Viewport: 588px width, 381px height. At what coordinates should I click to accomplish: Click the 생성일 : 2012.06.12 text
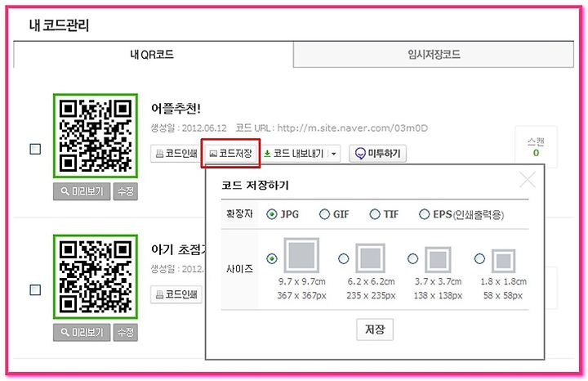click(x=189, y=128)
